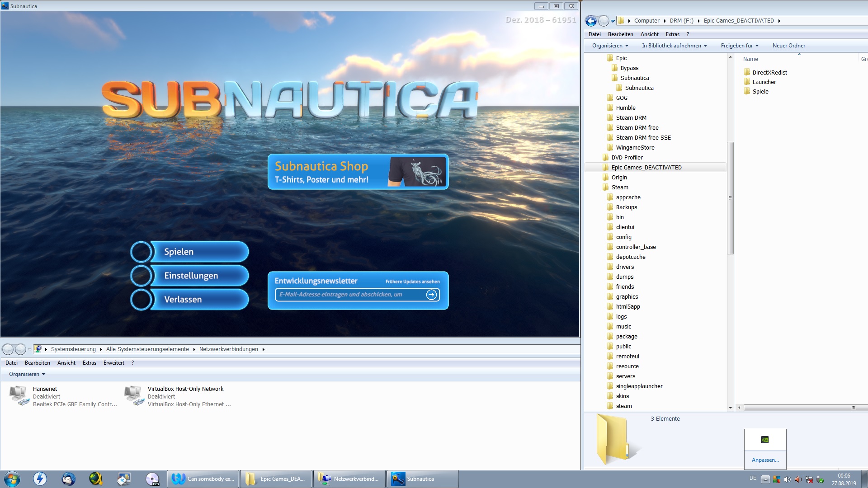Select depotcache folder in tree
The height and width of the screenshot is (488, 868).
626,257
